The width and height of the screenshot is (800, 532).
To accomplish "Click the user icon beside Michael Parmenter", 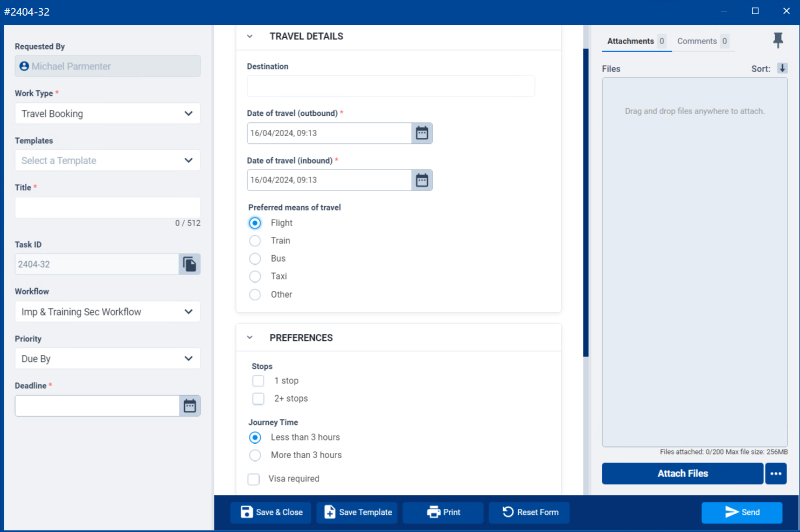I will (x=24, y=66).
